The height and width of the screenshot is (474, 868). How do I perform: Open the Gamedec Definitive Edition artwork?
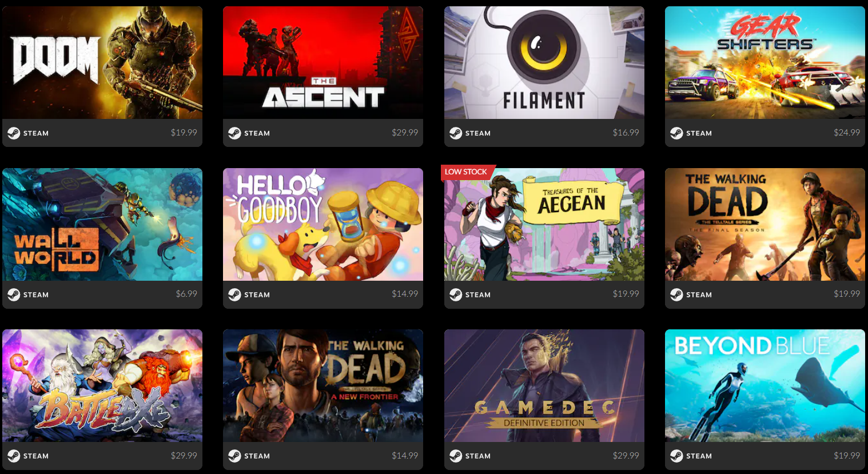(x=544, y=385)
